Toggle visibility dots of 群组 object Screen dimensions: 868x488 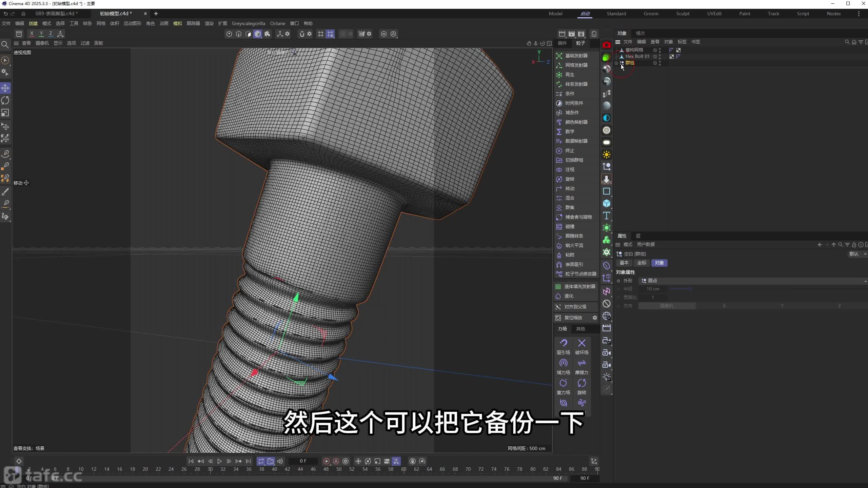(x=660, y=63)
